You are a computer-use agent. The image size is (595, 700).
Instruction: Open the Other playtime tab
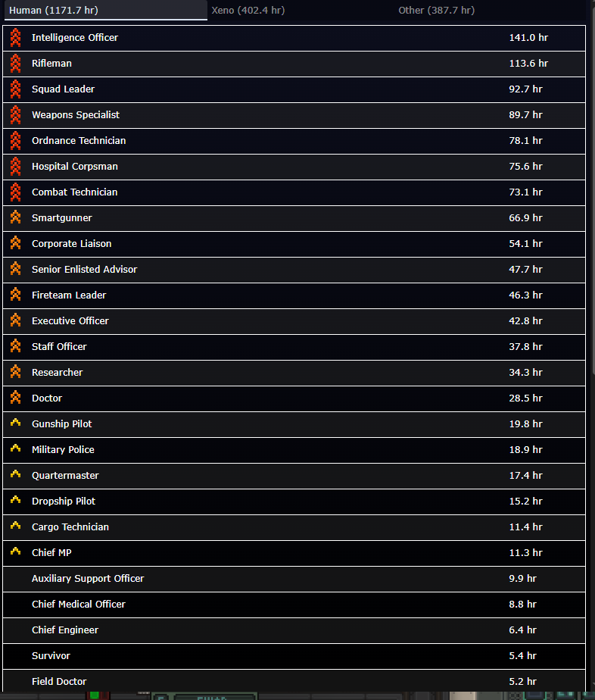click(436, 11)
